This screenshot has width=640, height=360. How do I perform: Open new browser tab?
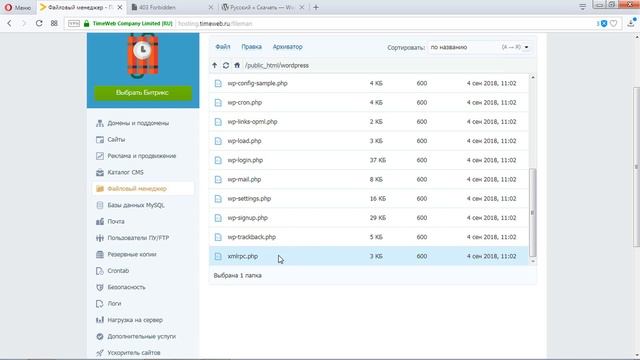tap(316, 7)
